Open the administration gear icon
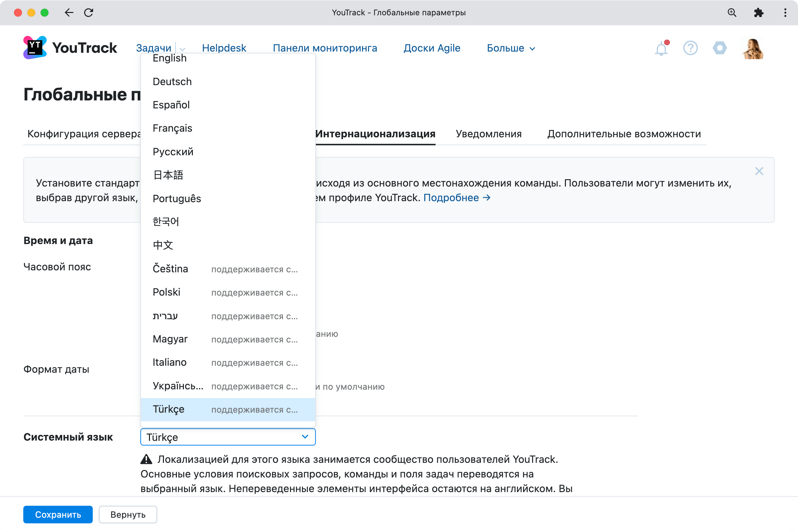Viewport: 798px width, 532px height. 720,48
